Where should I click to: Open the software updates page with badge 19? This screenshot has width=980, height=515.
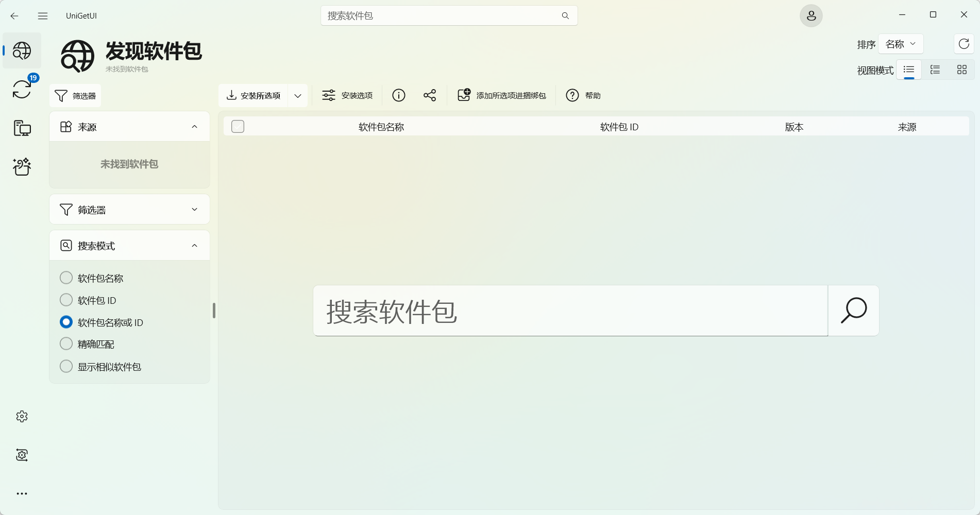point(22,89)
